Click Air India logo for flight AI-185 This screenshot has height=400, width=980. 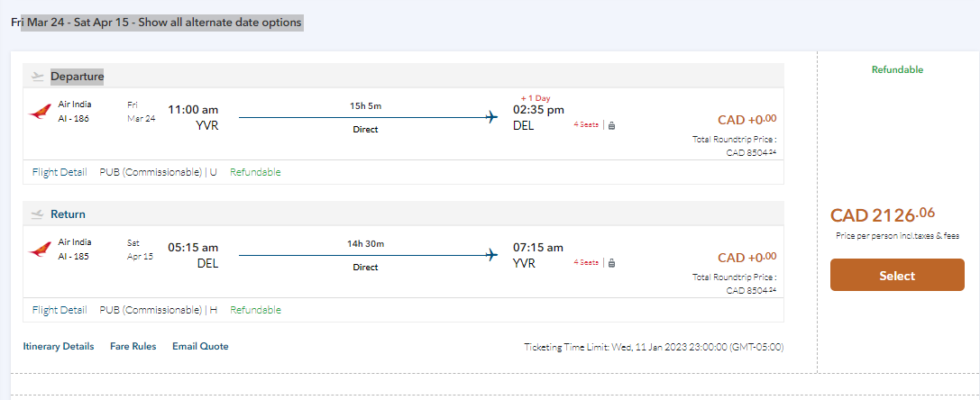click(41, 250)
